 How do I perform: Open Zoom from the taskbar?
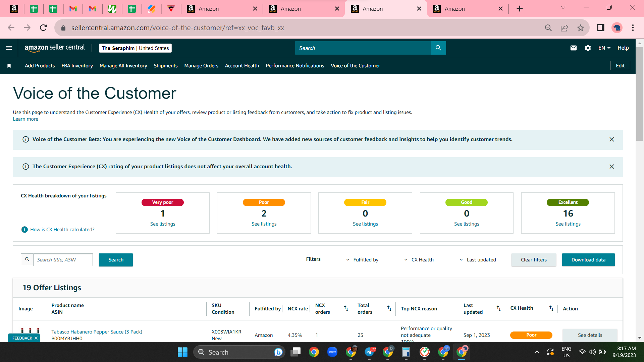[x=332, y=352]
